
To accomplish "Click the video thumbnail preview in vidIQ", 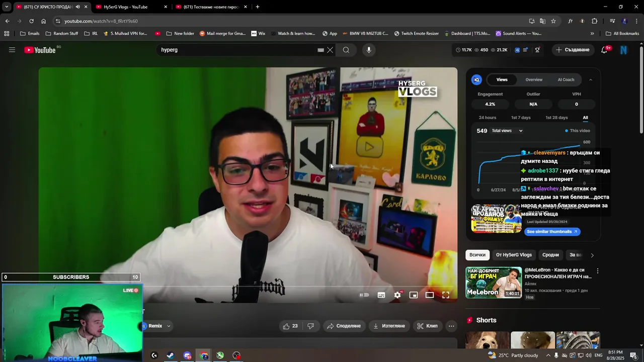I will point(496,219).
